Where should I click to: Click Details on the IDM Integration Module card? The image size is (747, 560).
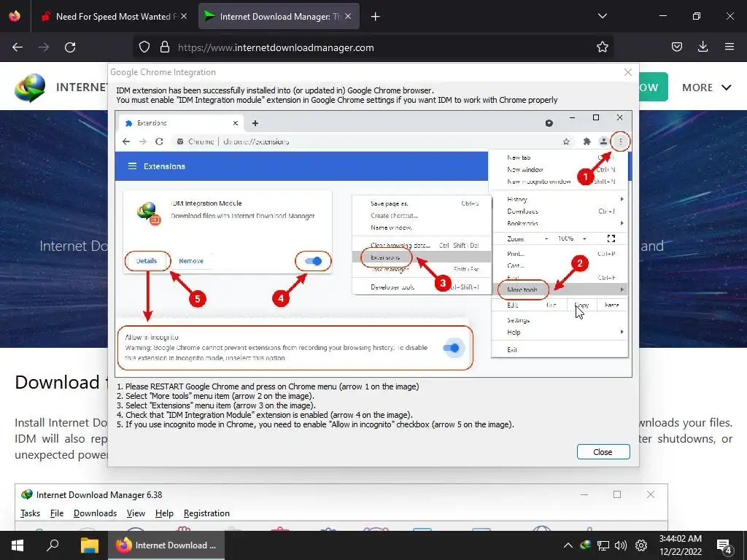click(146, 261)
